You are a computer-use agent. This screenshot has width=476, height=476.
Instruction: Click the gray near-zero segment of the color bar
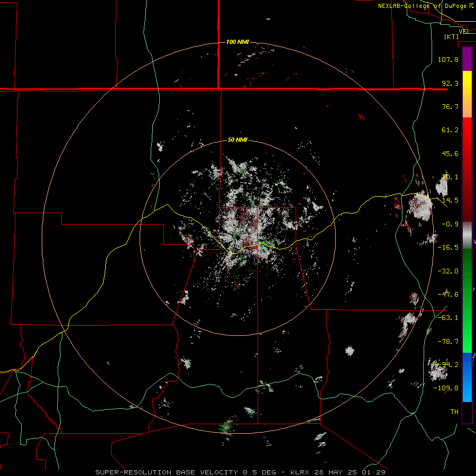(x=467, y=235)
